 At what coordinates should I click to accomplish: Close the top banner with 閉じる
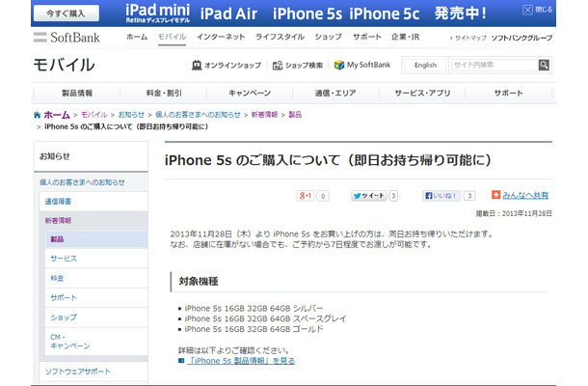point(537,10)
